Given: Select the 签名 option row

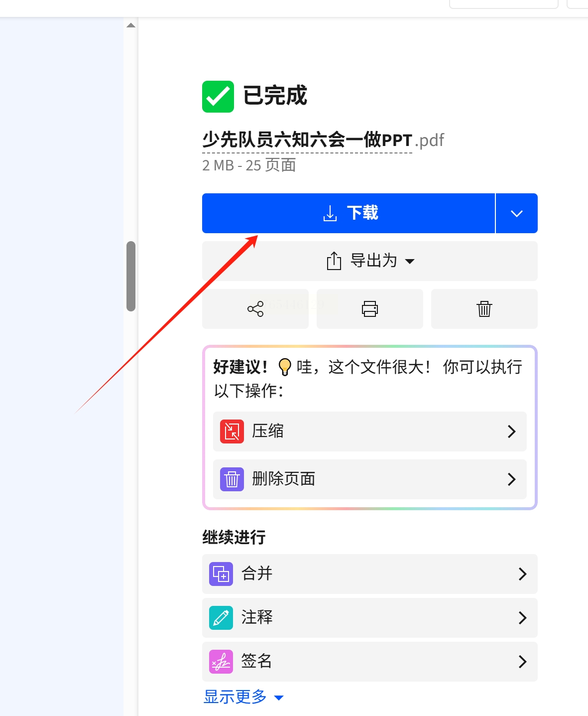Looking at the screenshot, I should (370, 662).
